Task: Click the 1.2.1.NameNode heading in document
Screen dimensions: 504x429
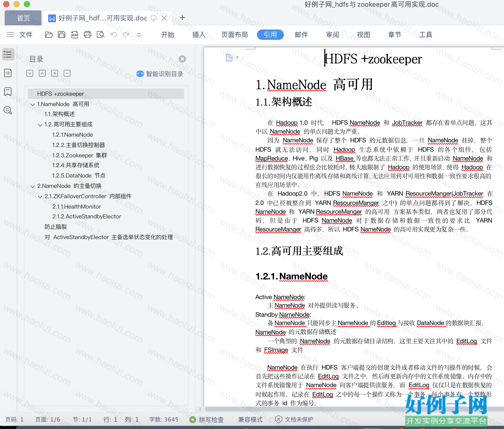Action: point(292,276)
